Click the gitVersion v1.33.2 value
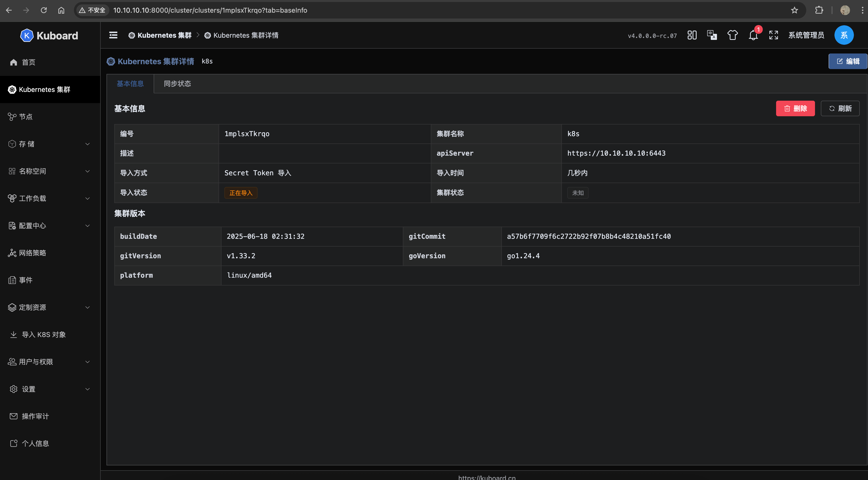868x480 pixels. coord(241,256)
